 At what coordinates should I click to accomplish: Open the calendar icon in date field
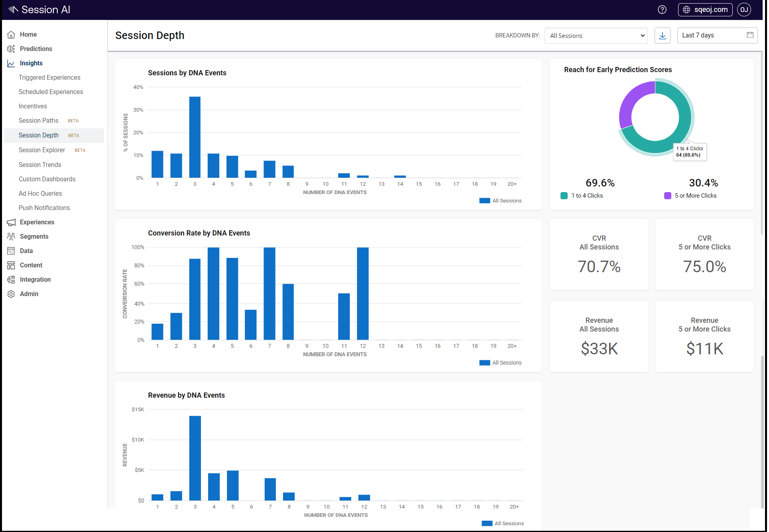tap(750, 35)
